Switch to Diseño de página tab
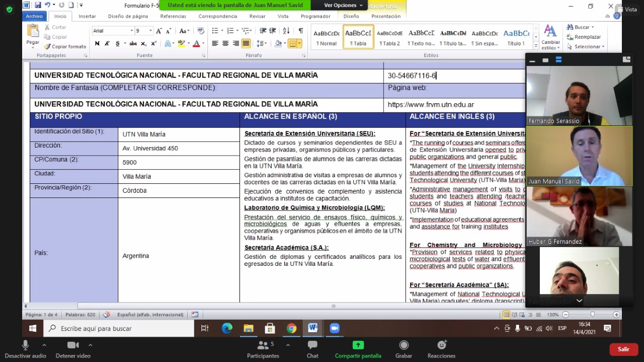Viewport: 644px width, 362px height. (x=128, y=16)
